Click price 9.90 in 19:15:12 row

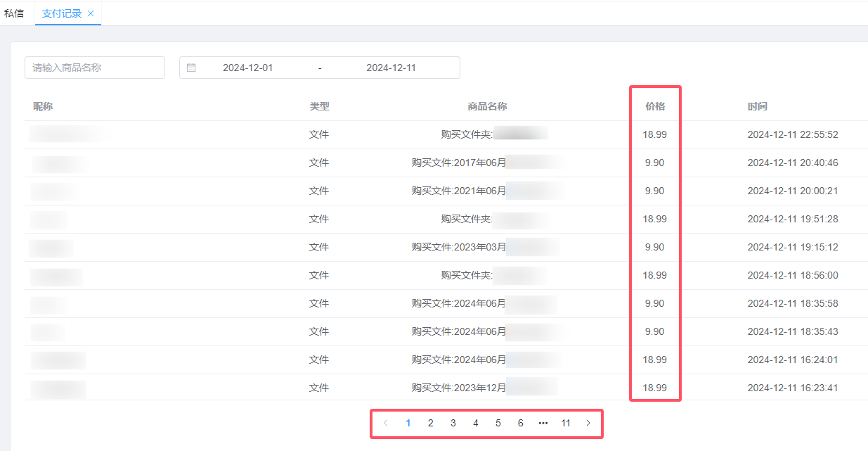tap(655, 247)
